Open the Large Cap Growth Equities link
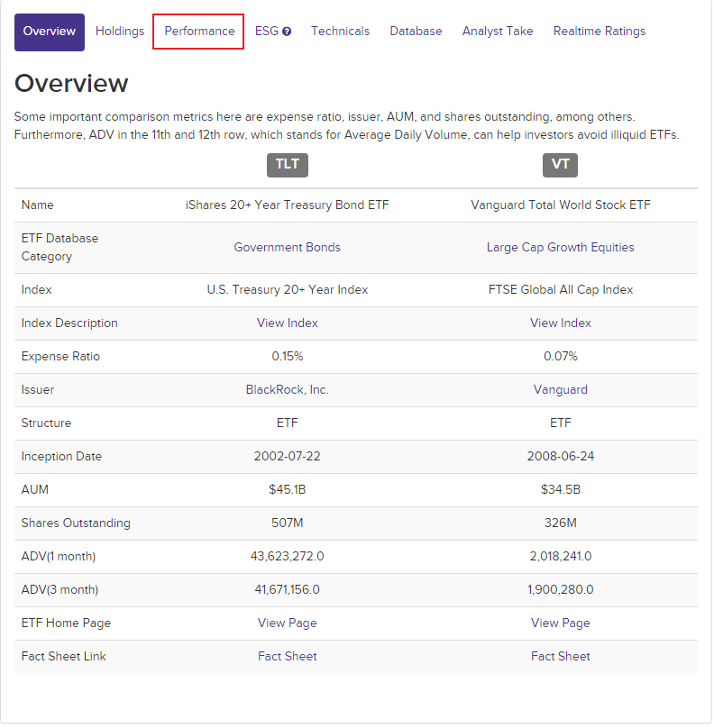Viewport: 714px width, 728px height. click(561, 248)
